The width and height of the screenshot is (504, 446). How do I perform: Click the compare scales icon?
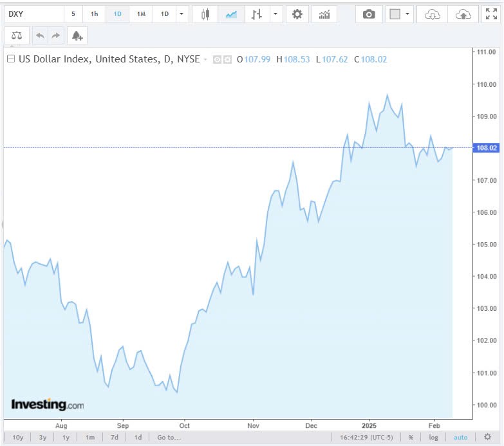17,35
